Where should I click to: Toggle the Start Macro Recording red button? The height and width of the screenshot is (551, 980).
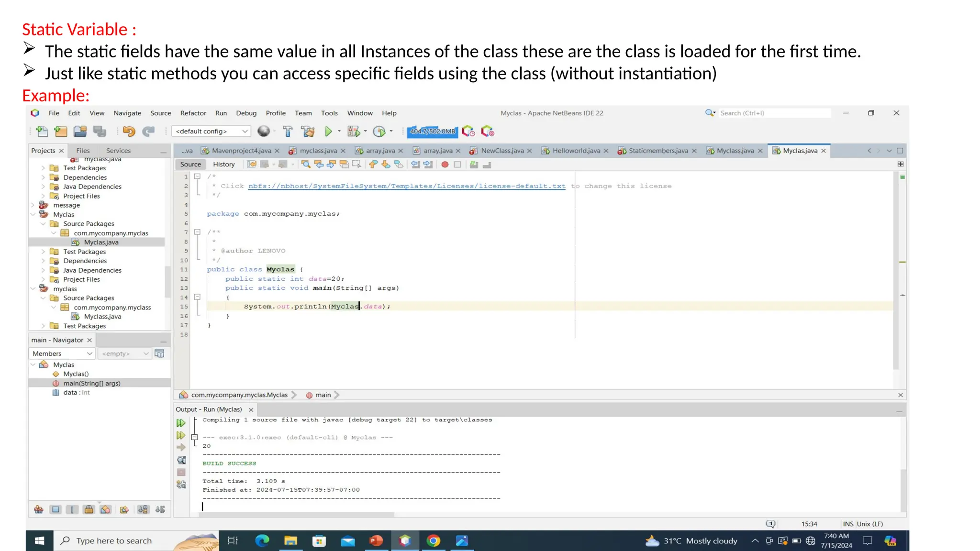445,165
